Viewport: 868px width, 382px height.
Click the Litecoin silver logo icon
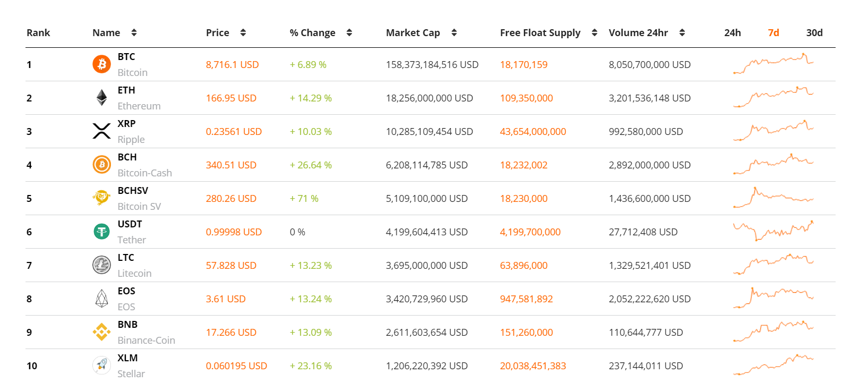click(x=101, y=265)
